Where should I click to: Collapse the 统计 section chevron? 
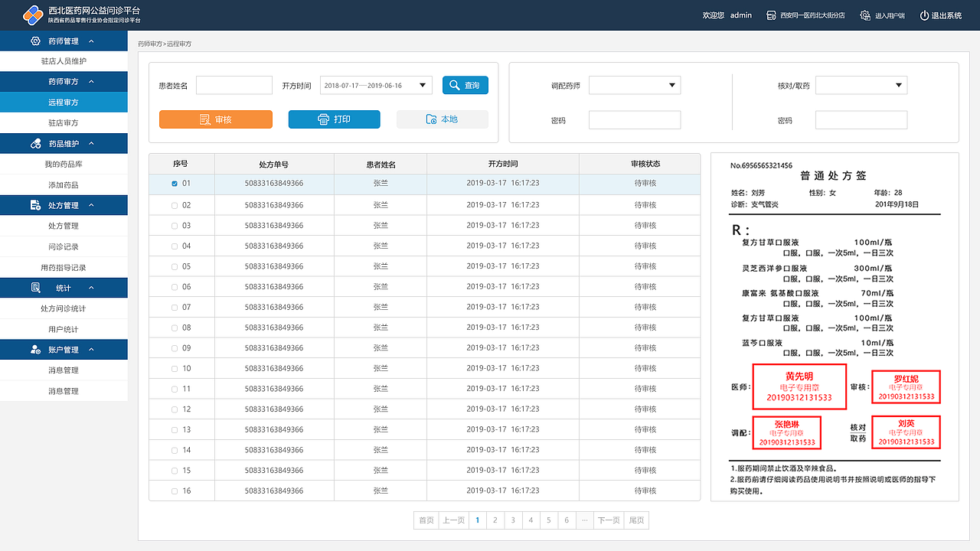point(91,288)
